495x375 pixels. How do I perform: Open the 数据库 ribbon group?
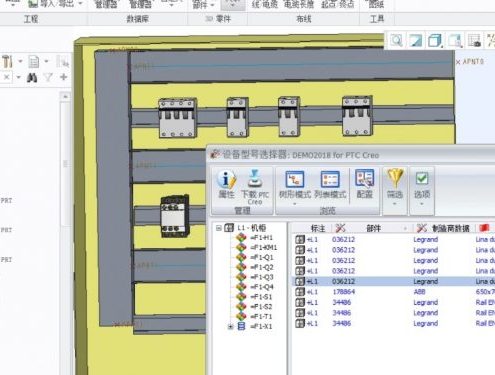click(x=137, y=19)
